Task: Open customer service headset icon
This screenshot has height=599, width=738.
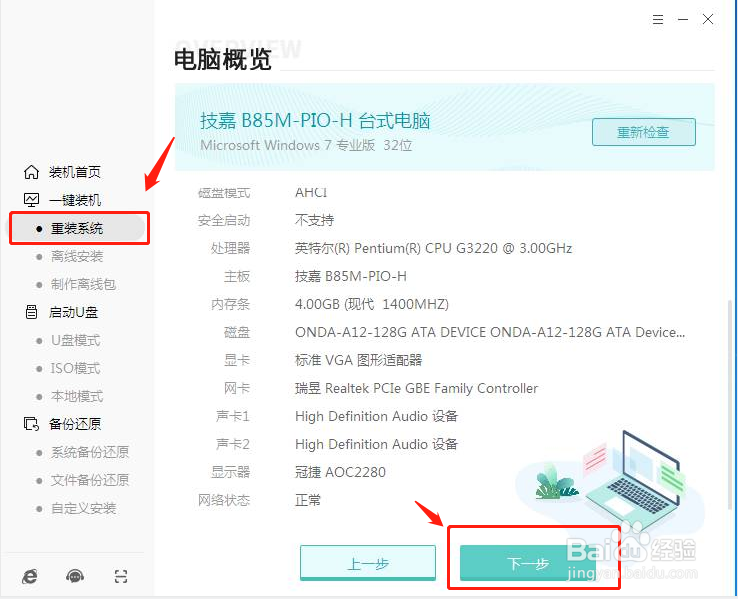Action: 75,576
